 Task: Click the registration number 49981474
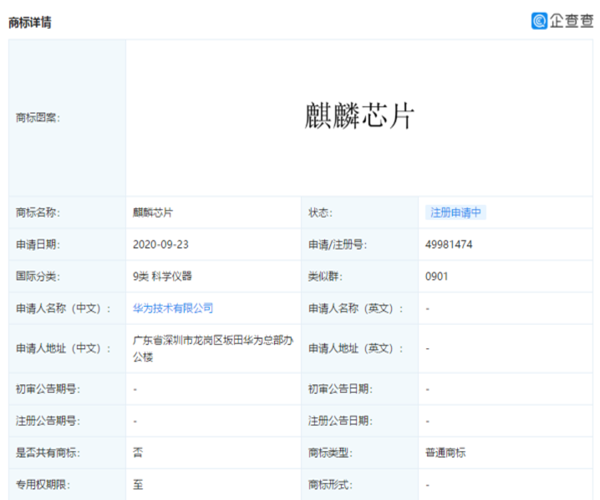click(x=449, y=244)
